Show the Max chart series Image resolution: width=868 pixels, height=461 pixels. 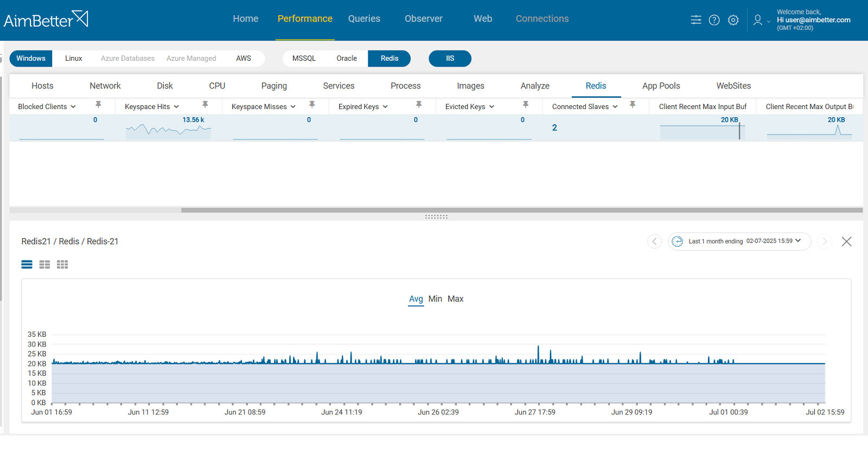[455, 299]
